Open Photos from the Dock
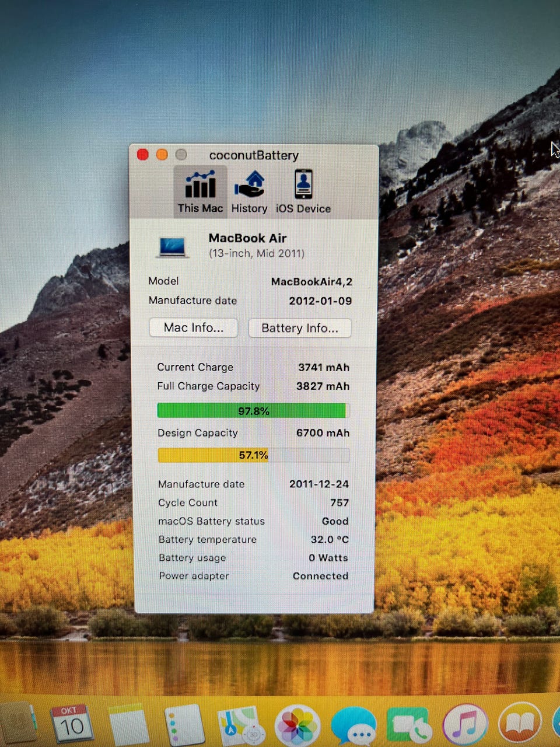Screen dimensions: 560x747 click(x=297, y=725)
